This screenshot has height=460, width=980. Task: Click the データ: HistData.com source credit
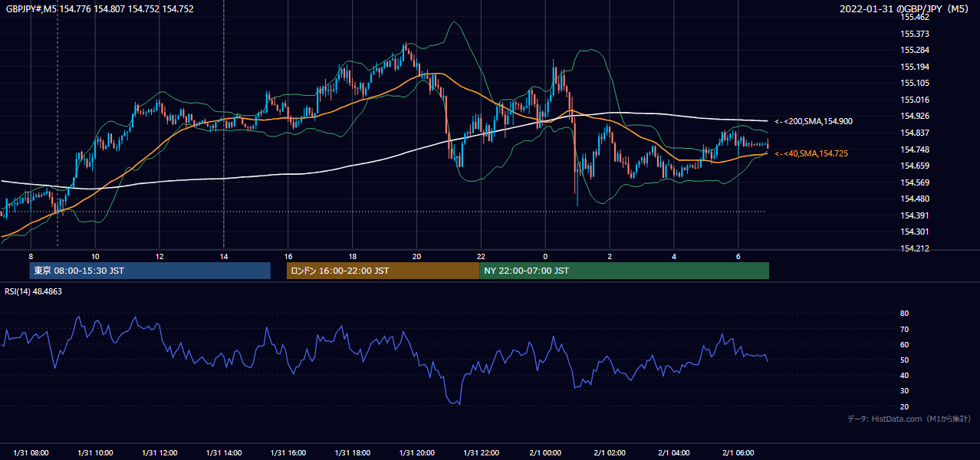[x=909, y=419]
